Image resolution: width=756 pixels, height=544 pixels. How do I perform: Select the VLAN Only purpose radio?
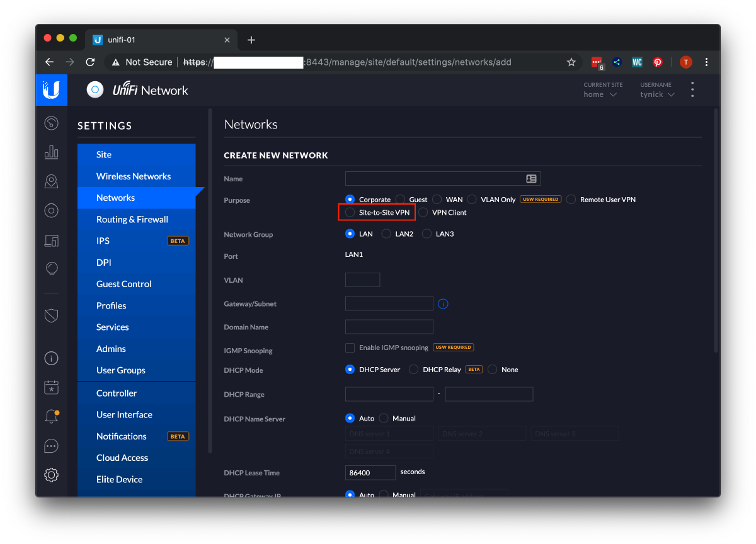point(472,199)
